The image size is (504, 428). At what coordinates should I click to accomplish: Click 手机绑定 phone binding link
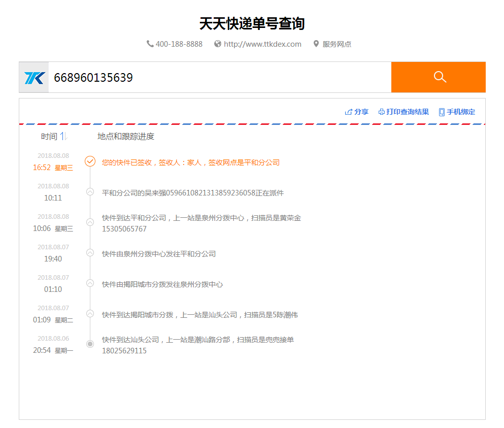[x=461, y=112]
